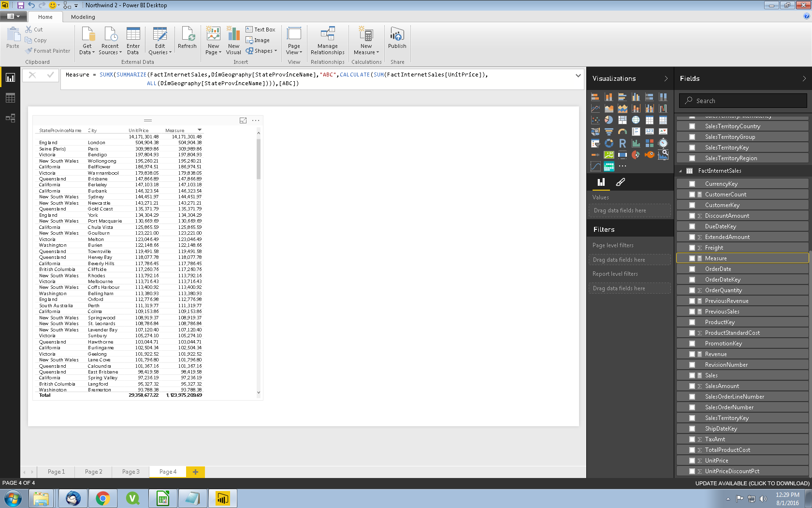Collapse the Visualizations pane
Screen dimensions: 812x508
666,78
